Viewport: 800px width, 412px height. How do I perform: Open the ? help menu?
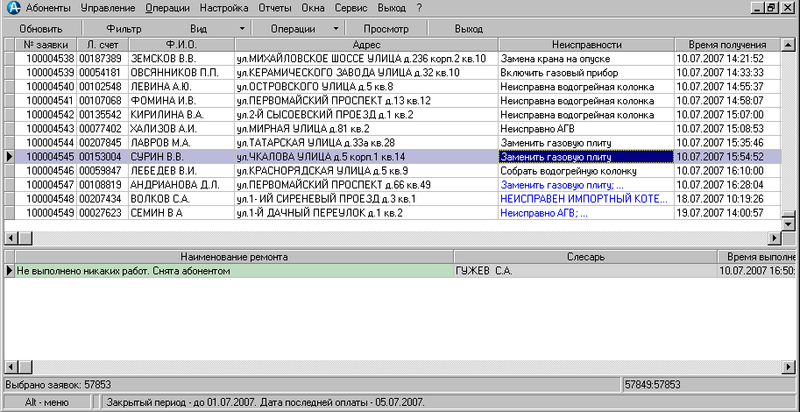click(419, 8)
